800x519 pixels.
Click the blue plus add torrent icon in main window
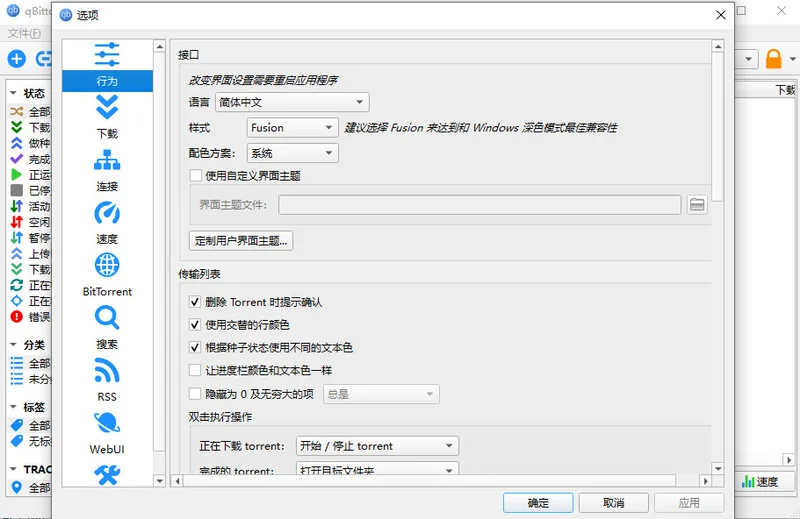pos(16,59)
